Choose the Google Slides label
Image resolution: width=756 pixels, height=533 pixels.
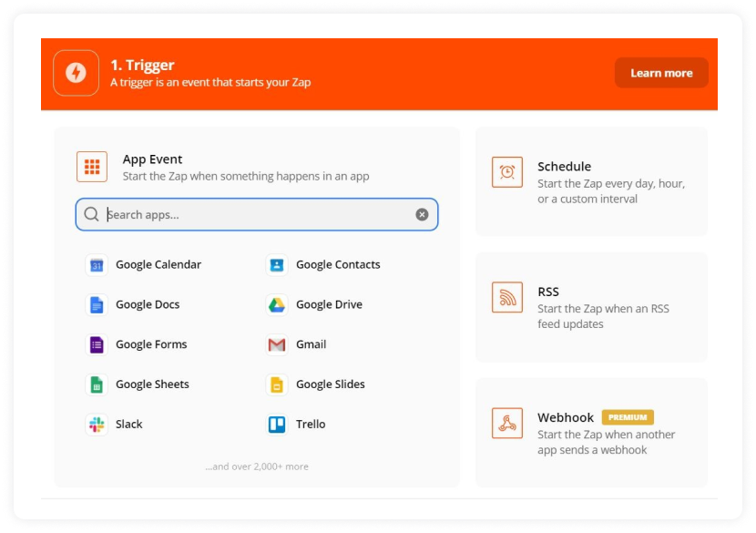coord(331,384)
